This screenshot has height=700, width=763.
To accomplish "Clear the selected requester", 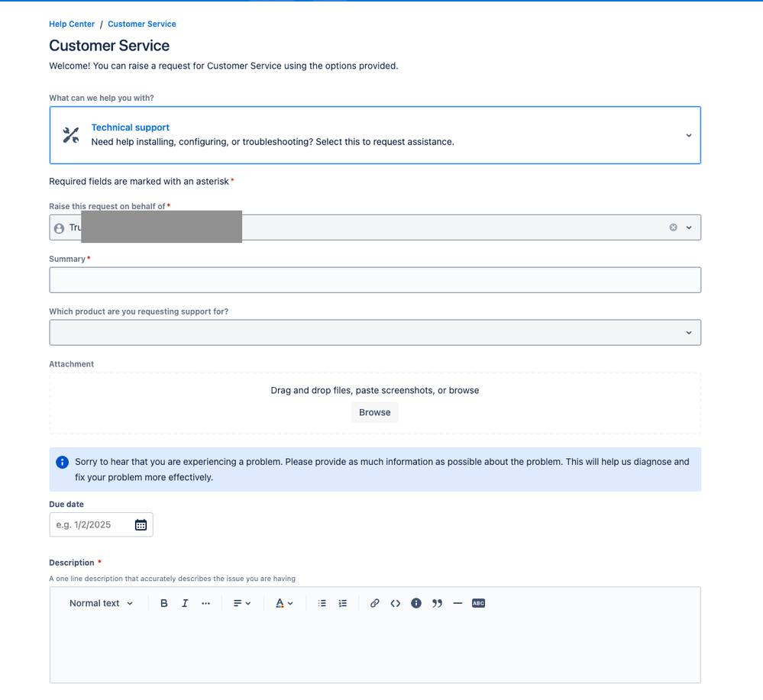I will (x=673, y=227).
